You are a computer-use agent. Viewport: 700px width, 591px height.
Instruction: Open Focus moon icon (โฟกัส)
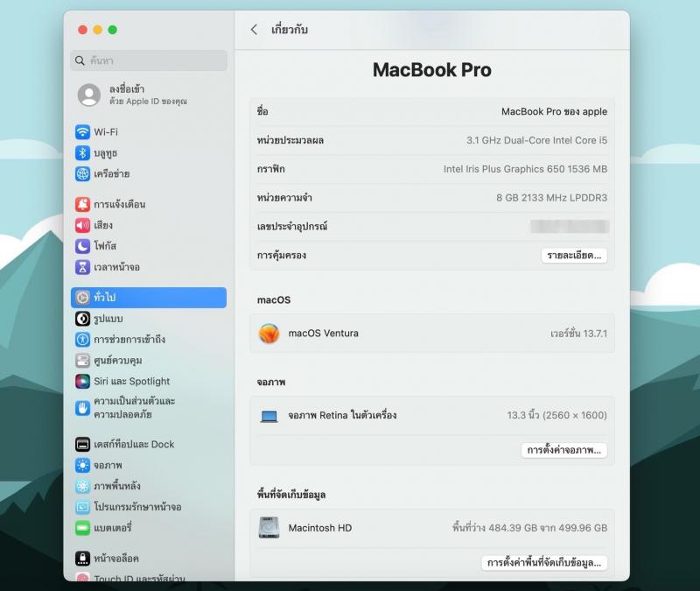tap(82, 246)
